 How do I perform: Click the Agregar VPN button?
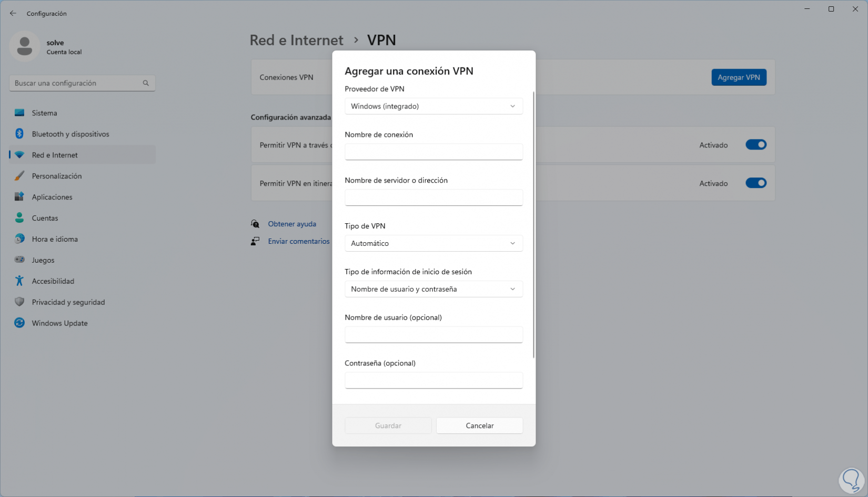coord(739,77)
